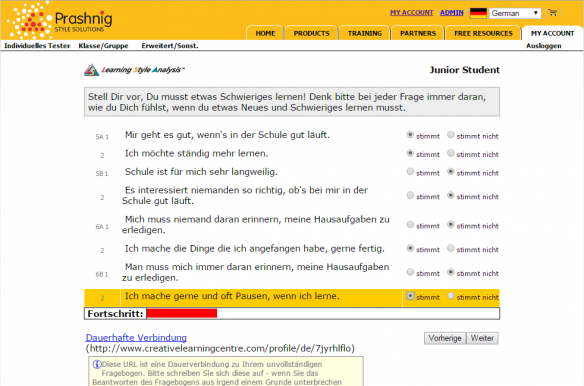
Task: Click the ADMIN link
Action: (x=451, y=13)
